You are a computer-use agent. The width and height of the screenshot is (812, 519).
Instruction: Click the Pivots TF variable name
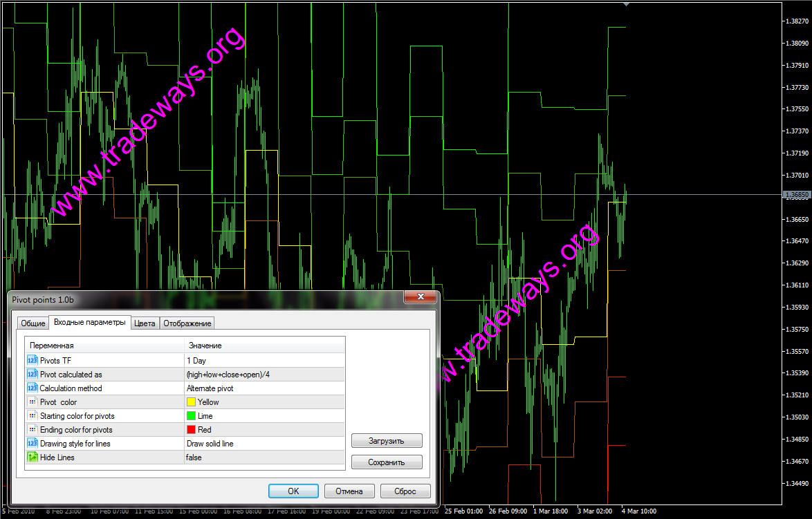(x=55, y=361)
